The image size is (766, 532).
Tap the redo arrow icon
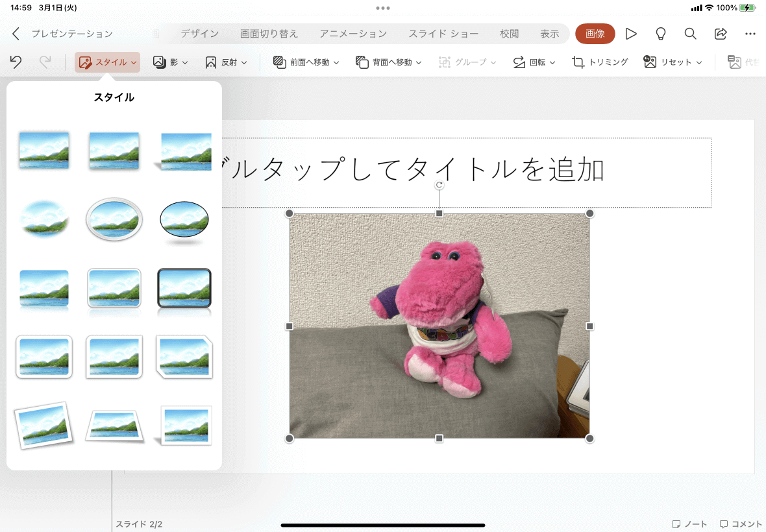pyautogui.click(x=45, y=62)
